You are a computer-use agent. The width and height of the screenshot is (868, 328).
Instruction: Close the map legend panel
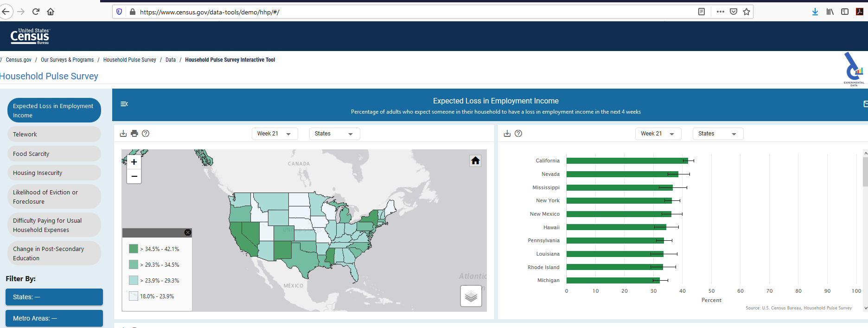point(187,232)
